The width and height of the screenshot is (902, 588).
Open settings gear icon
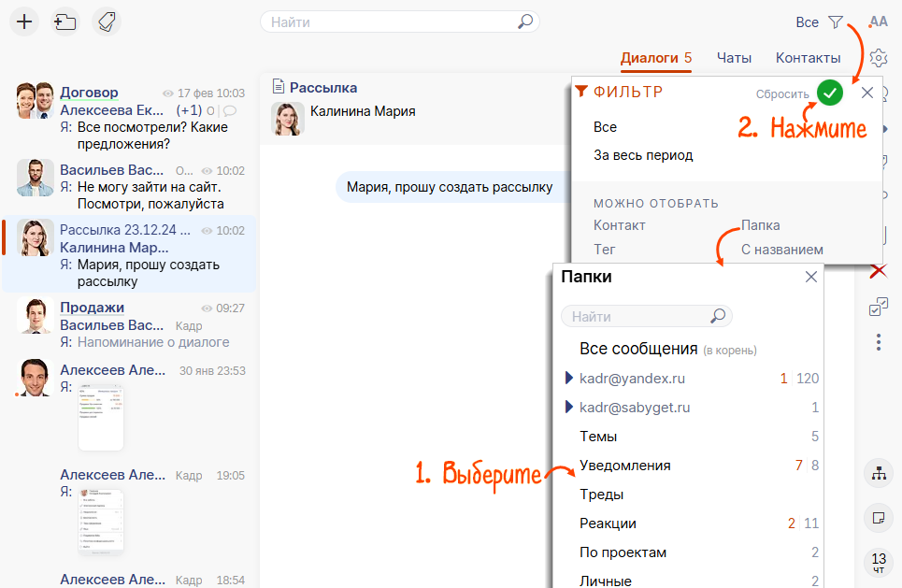coord(878,58)
